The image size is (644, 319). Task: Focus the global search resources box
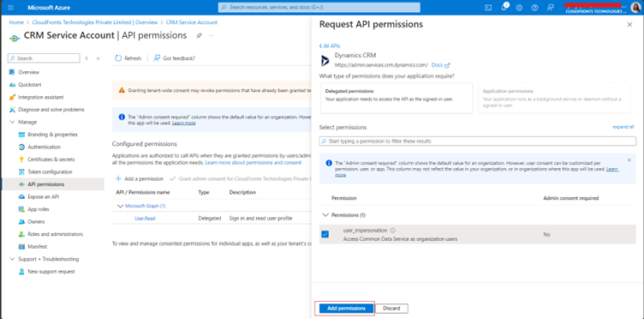(x=319, y=8)
